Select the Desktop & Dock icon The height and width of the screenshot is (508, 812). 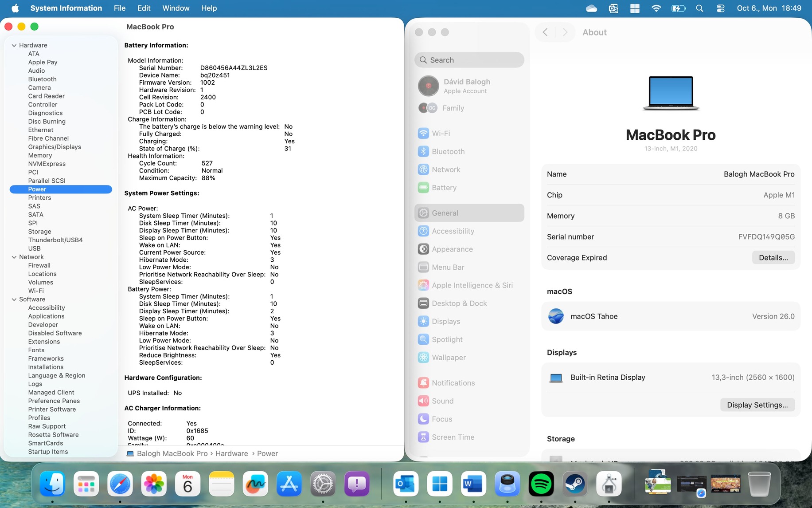coord(423,303)
